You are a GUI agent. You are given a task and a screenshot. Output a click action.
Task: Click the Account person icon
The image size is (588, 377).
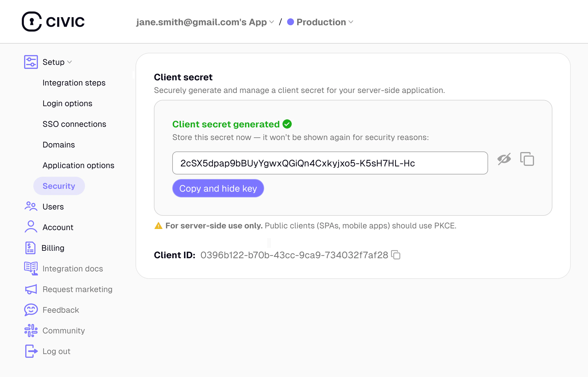point(31,227)
